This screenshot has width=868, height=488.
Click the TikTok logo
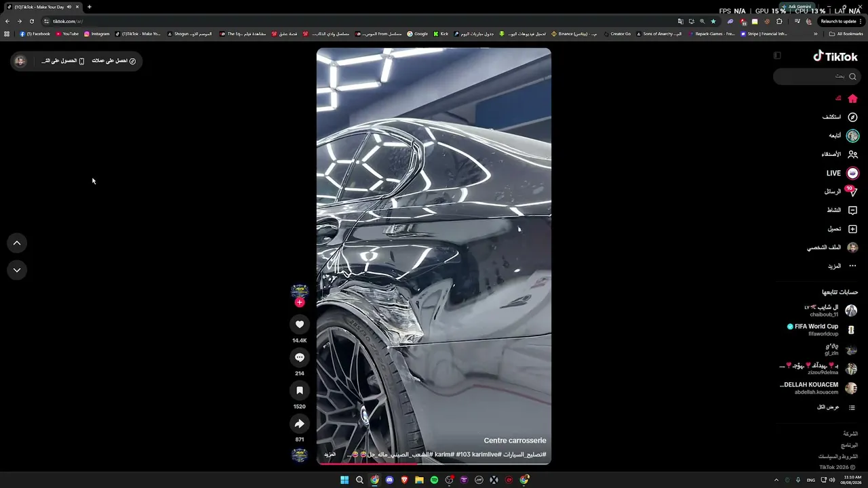835,56
